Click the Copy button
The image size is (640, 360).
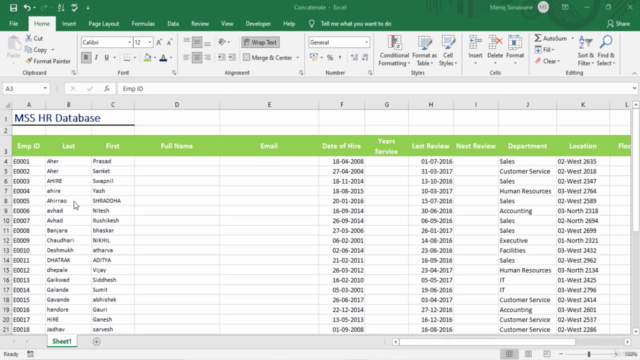[37, 50]
